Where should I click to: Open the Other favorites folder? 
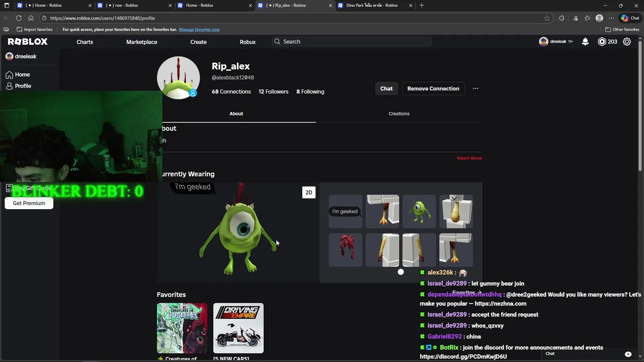622,29
